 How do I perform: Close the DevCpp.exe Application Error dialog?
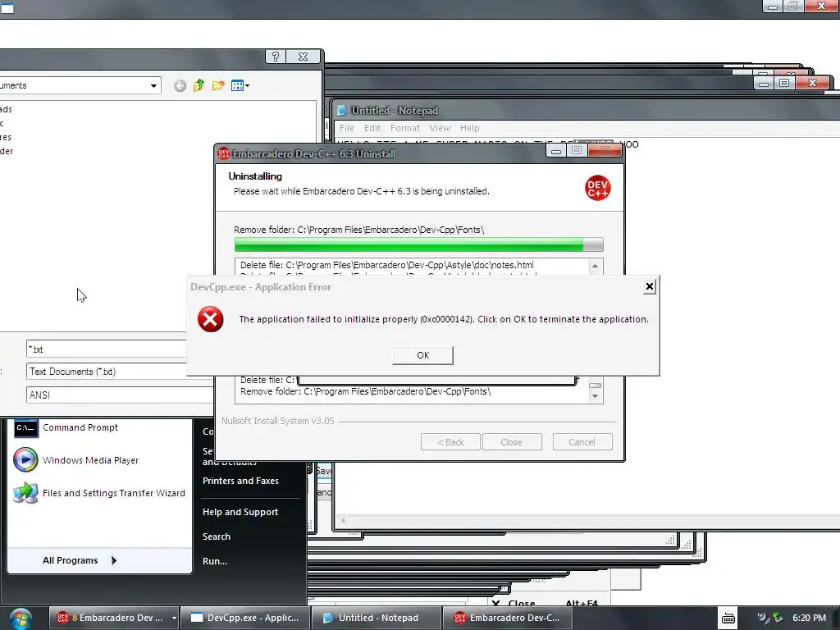650,286
